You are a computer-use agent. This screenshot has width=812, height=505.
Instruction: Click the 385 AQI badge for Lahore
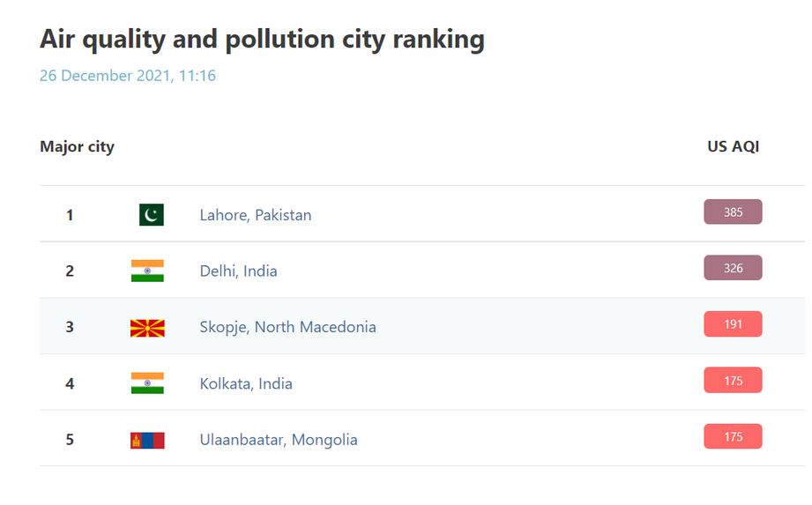(x=733, y=212)
